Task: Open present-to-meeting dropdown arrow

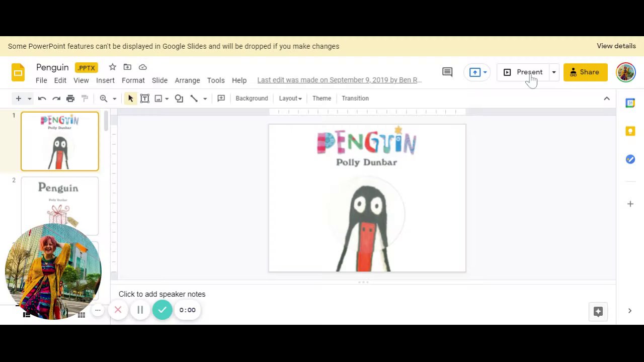Action: 485,72
